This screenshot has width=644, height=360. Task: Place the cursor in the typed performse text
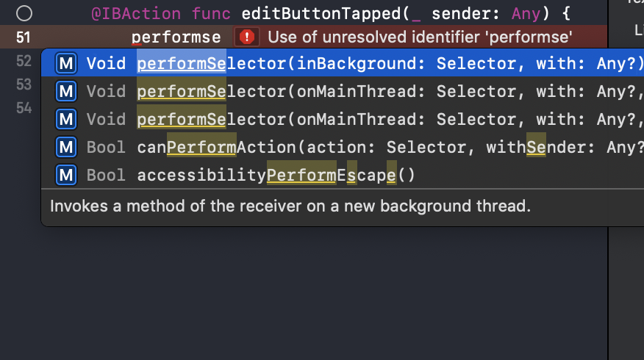coord(176,37)
